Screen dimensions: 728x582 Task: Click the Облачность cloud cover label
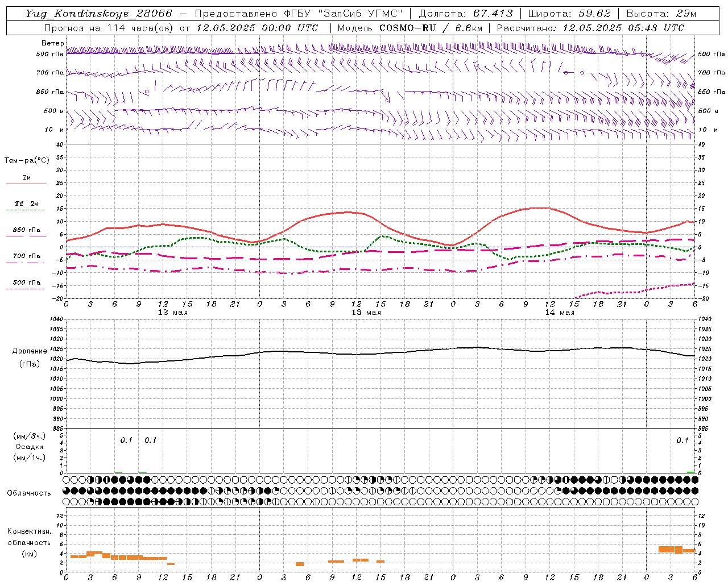click(29, 493)
